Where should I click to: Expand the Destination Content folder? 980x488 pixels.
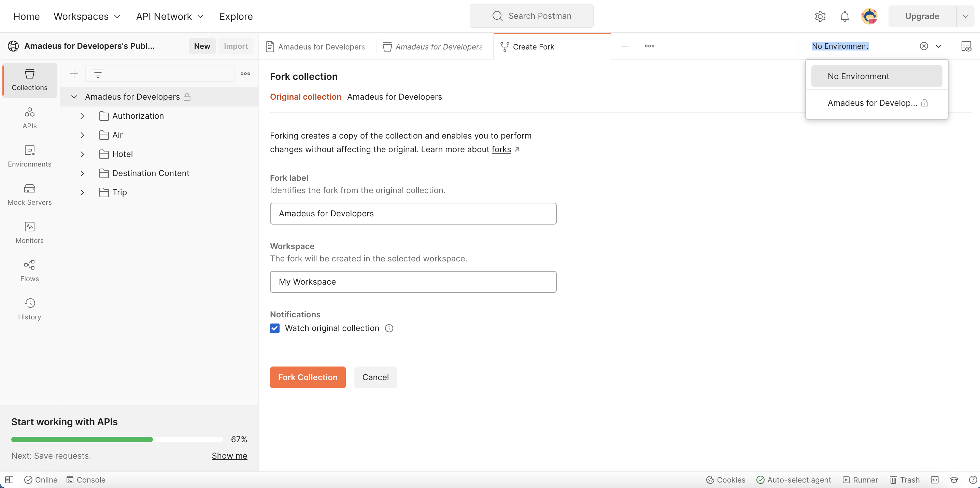tap(82, 173)
